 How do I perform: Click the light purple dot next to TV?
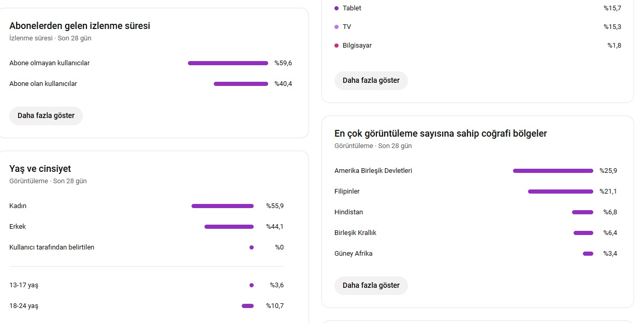pos(336,27)
